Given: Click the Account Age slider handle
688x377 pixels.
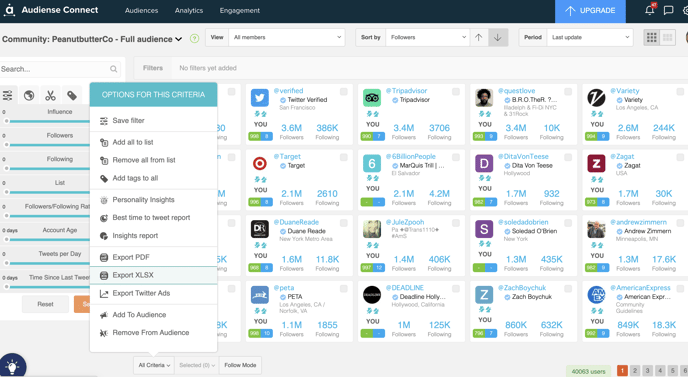Looking at the screenshot, I should coord(7,239).
